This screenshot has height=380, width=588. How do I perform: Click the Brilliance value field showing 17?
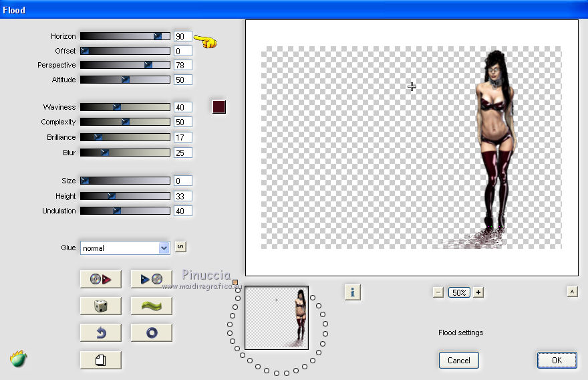[x=183, y=137]
